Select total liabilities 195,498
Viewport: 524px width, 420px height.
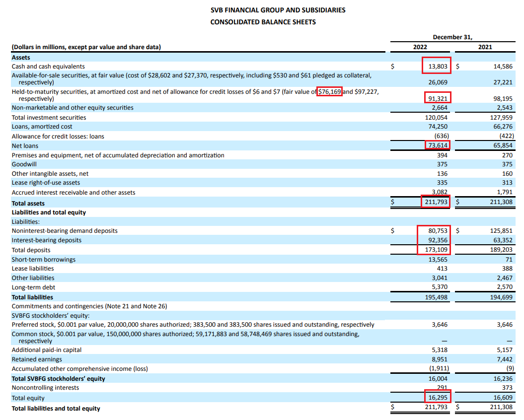tap(436, 297)
